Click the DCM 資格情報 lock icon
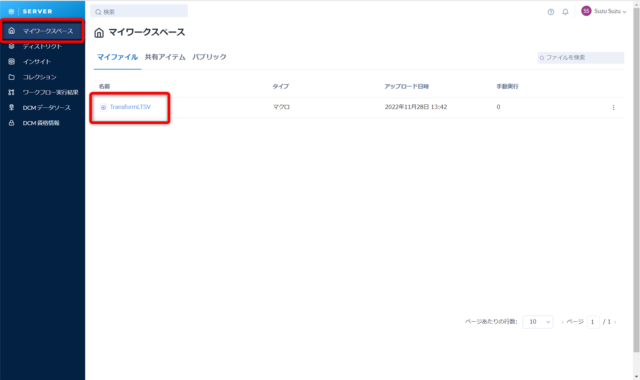The image size is (640, 380). point(11,123)
